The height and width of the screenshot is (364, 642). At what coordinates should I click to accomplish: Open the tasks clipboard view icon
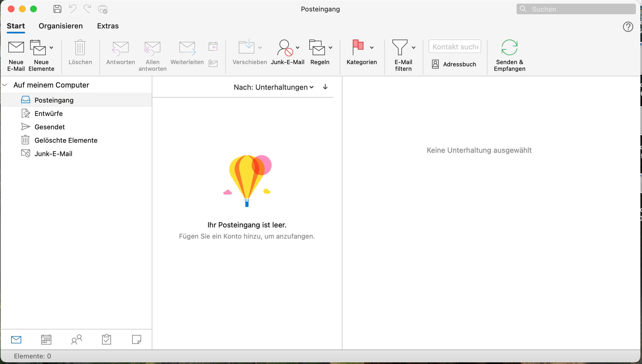click(x=107, y=339)
